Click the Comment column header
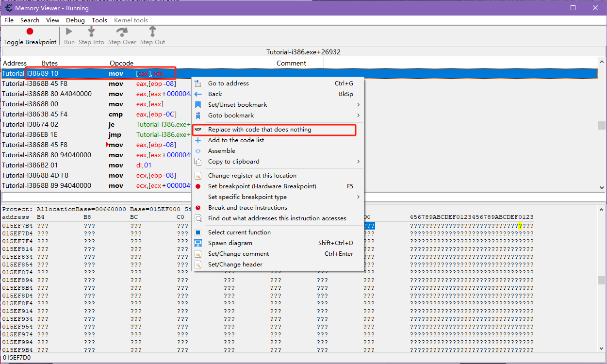This screenshot has height=364, width=607. point(299,63)
